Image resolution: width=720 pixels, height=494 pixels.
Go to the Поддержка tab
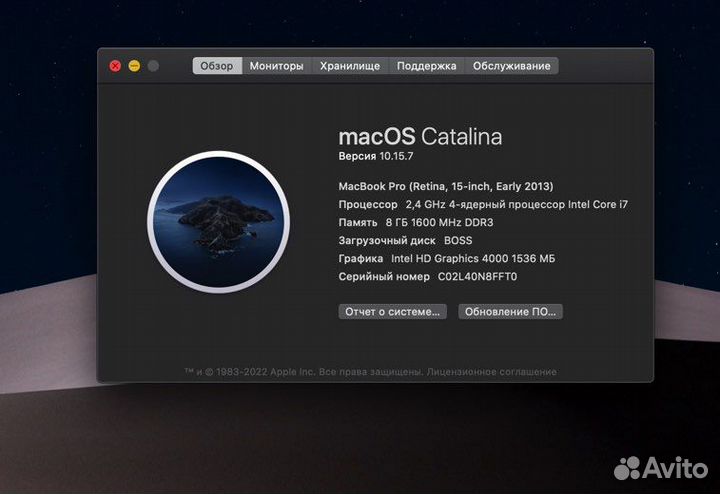(x=427, y=66)
